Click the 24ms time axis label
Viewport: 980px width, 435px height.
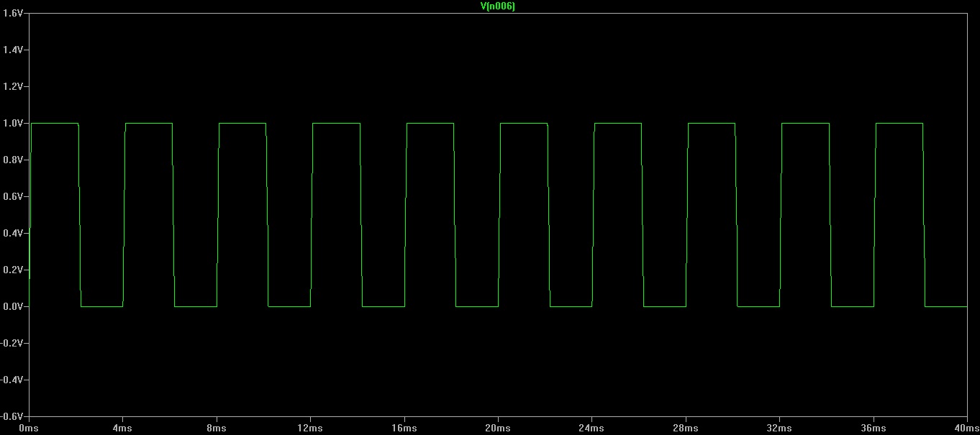[591, 428]
